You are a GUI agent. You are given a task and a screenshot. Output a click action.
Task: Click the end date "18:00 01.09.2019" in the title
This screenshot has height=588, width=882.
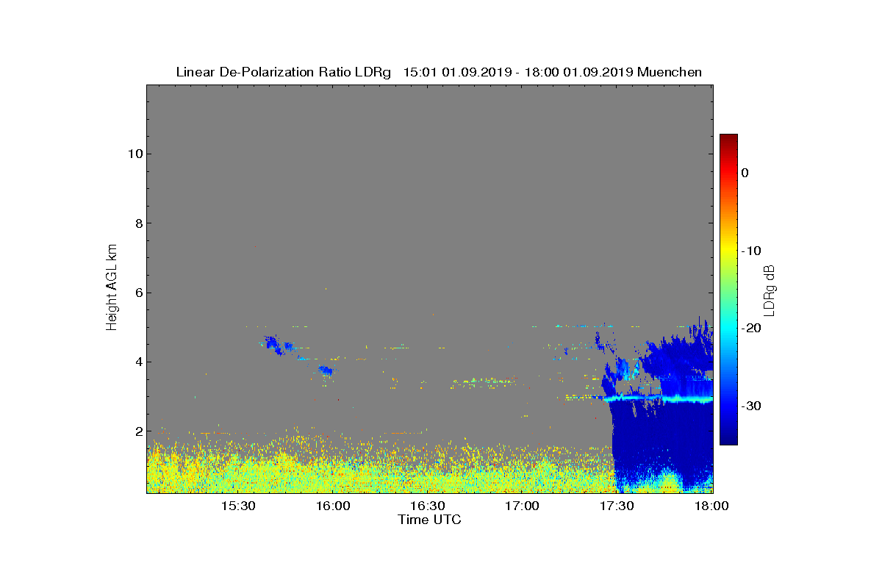(x=579, y=72)
